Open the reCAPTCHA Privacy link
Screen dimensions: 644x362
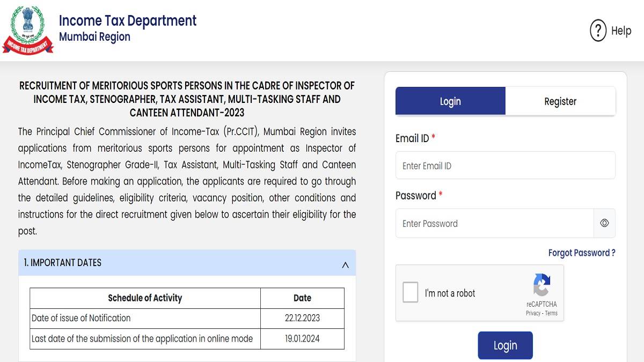pos(533,313)
